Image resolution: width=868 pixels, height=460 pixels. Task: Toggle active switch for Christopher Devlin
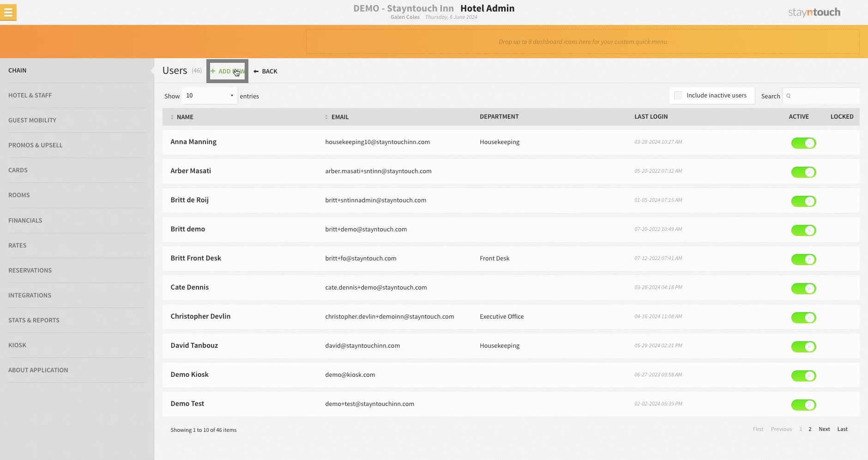pos(803,318)
